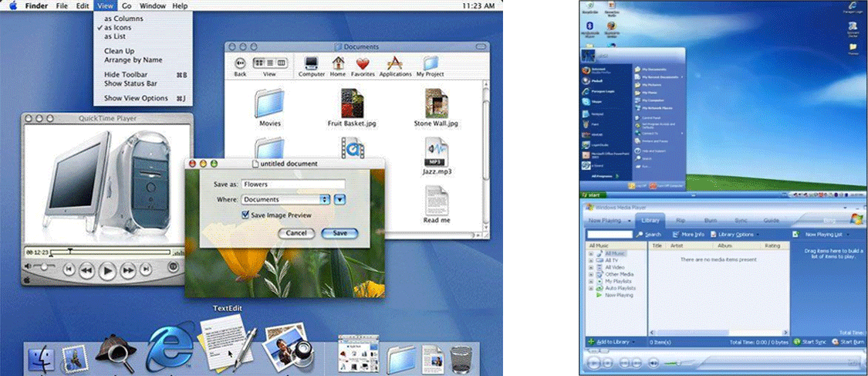Screen dimensions: 868x376
Task: Select 'Show View Options' menu entry
Action: click(136, 98)
